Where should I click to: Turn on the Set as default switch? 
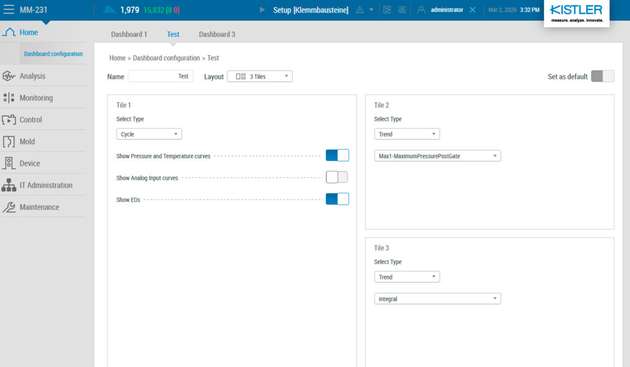click(602, 76)
